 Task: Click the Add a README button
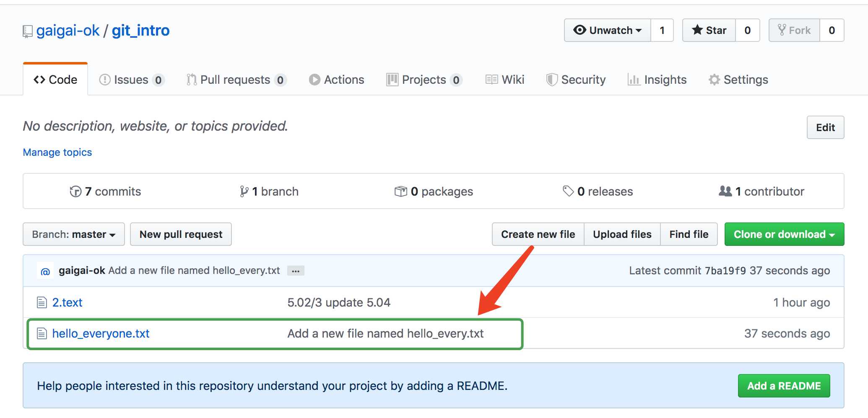click(x=784, y=386)
